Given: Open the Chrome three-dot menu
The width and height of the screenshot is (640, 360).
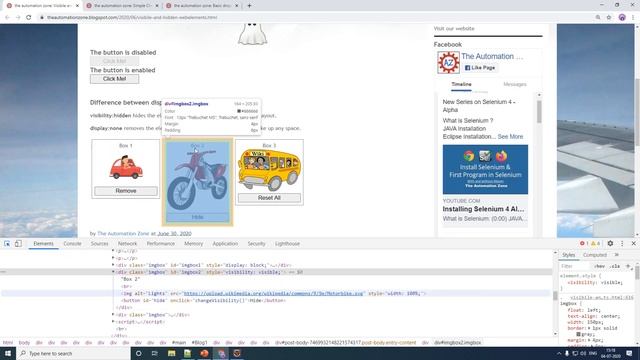Looking at the screenshot, I should [633, 18].
